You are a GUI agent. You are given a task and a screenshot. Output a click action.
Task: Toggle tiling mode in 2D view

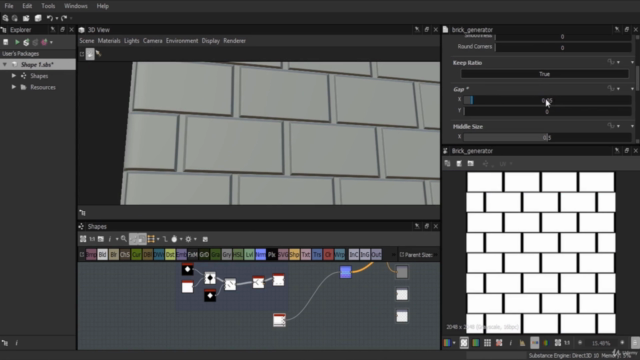click(x=487, y=343)
